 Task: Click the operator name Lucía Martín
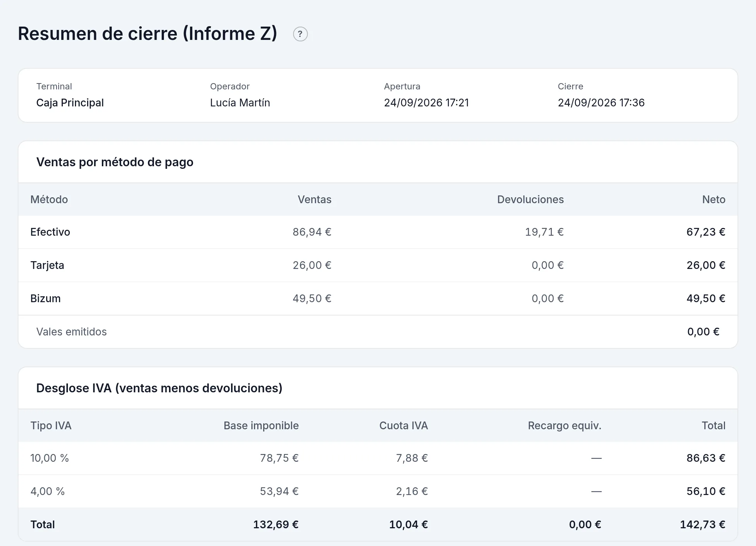(240, 103)
